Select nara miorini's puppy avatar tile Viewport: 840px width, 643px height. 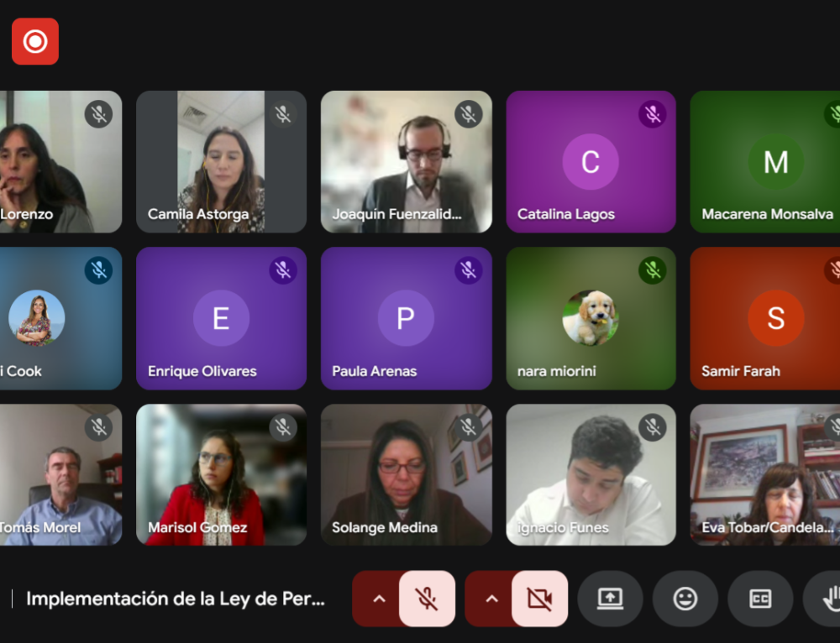pos(591,318)
